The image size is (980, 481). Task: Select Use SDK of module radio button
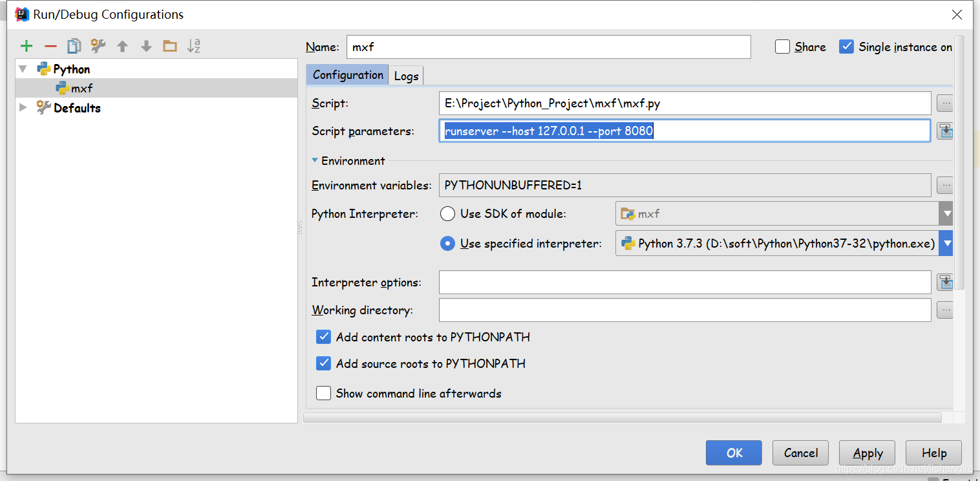(447, 213)
